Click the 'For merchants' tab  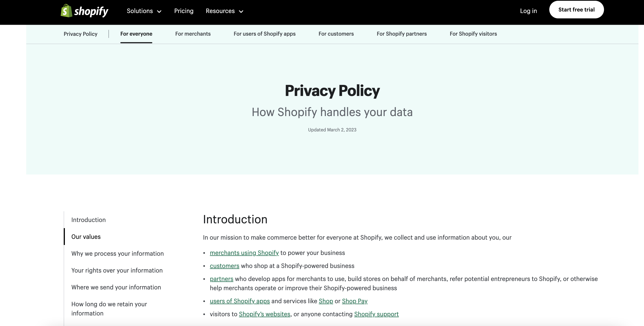(x=193, y=34)
